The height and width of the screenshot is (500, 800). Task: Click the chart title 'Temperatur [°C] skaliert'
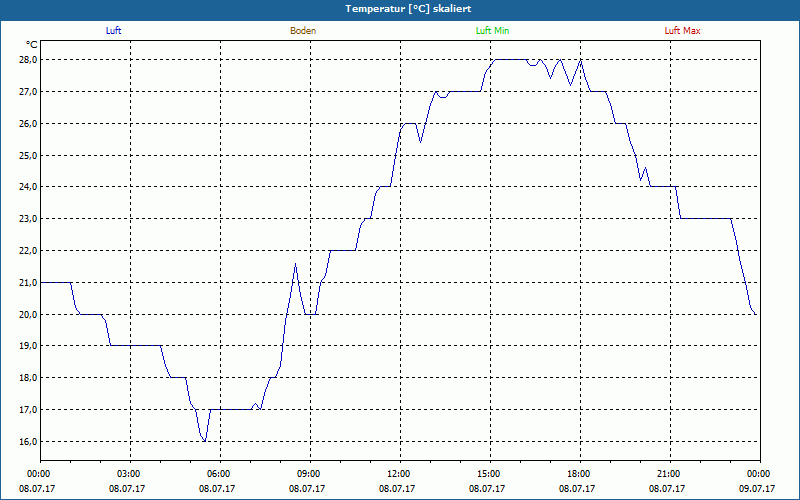(408, 9)
